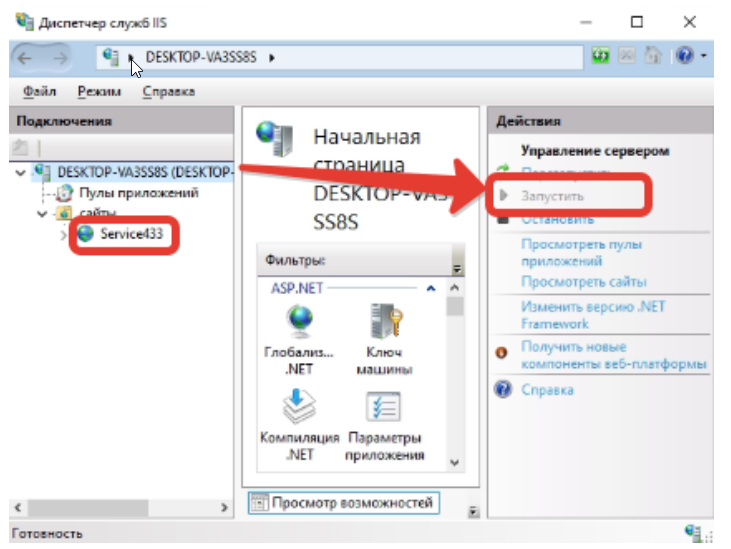This screenshot has height=549, width=731.
Task: Open the Файл menu
Action: click(x=40, y=91)
